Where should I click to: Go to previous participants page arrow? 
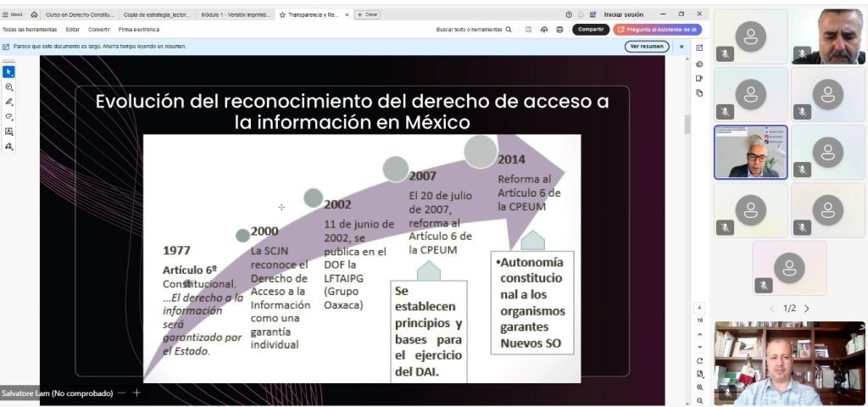tap(772, 309)
